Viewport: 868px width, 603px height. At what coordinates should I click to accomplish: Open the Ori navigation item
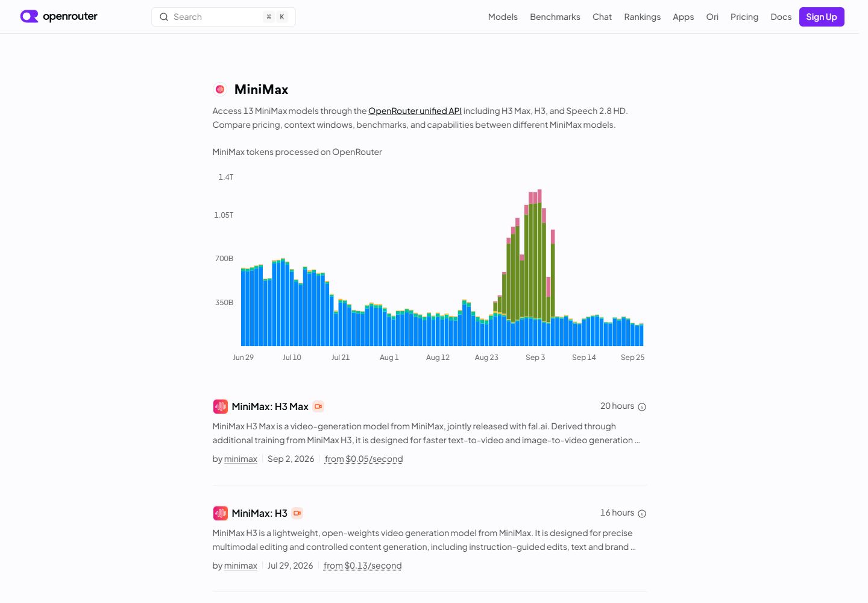click(x=712, y=17)
